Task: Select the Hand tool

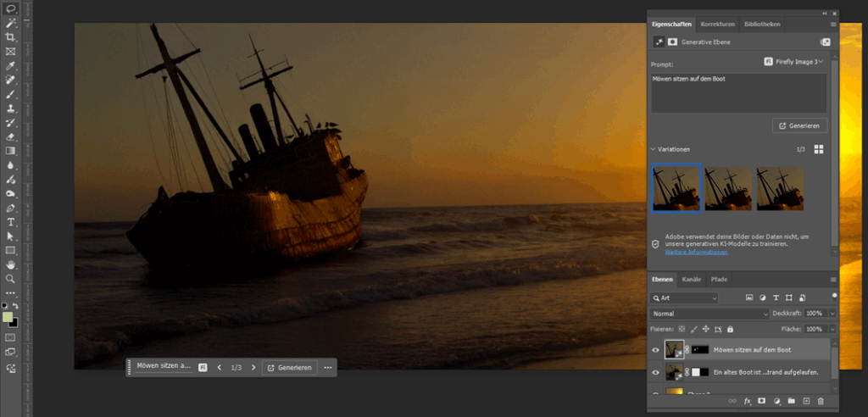Action: click(x=10, y=264)
